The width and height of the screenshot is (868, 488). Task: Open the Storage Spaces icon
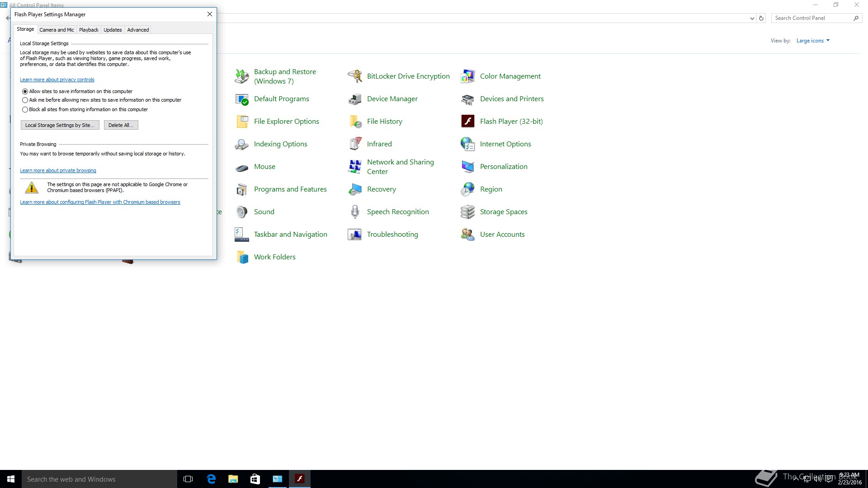pyautogui.click(x=468, y=212)
